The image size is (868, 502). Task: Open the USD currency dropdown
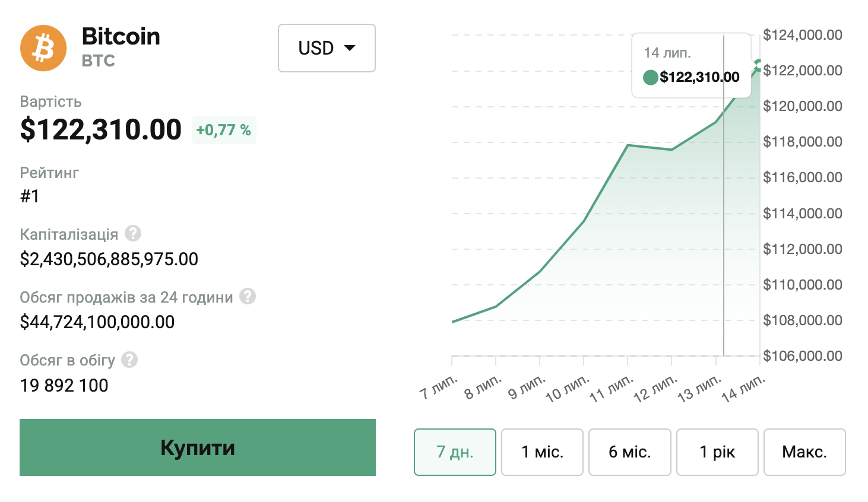click(327, 48)
